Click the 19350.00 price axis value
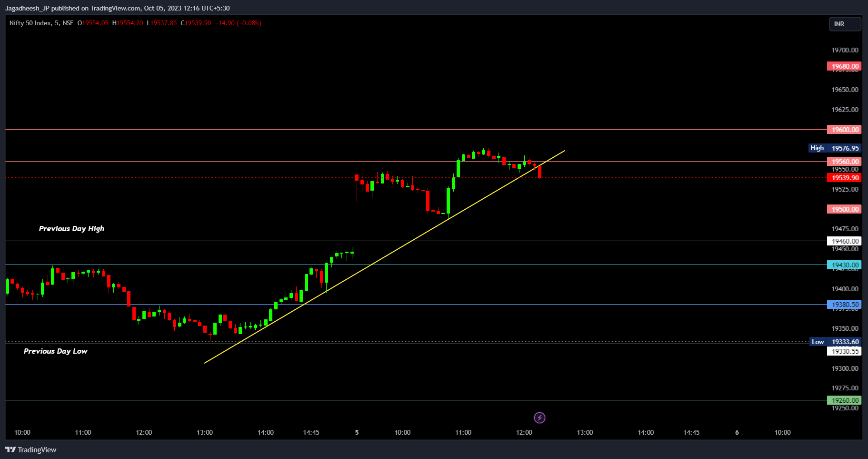Screen dimensions: 868x459 pos(845,328)
